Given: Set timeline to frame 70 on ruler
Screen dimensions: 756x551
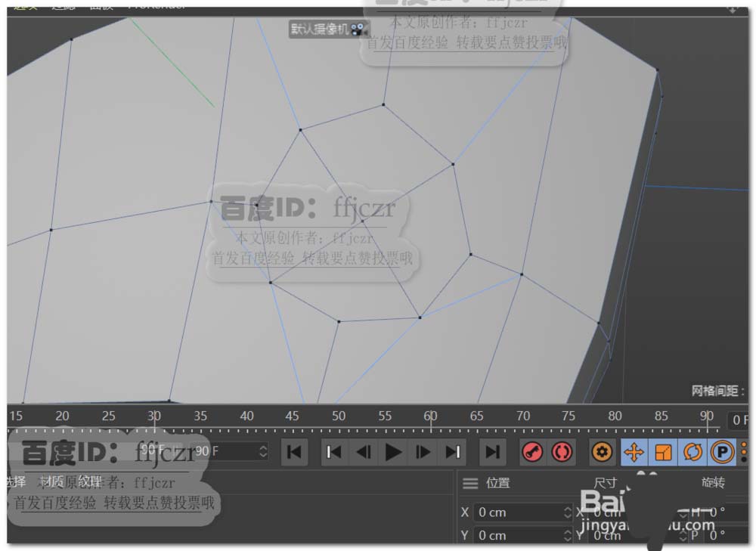Looking at the screenshot, I should [x=522, y=416].
